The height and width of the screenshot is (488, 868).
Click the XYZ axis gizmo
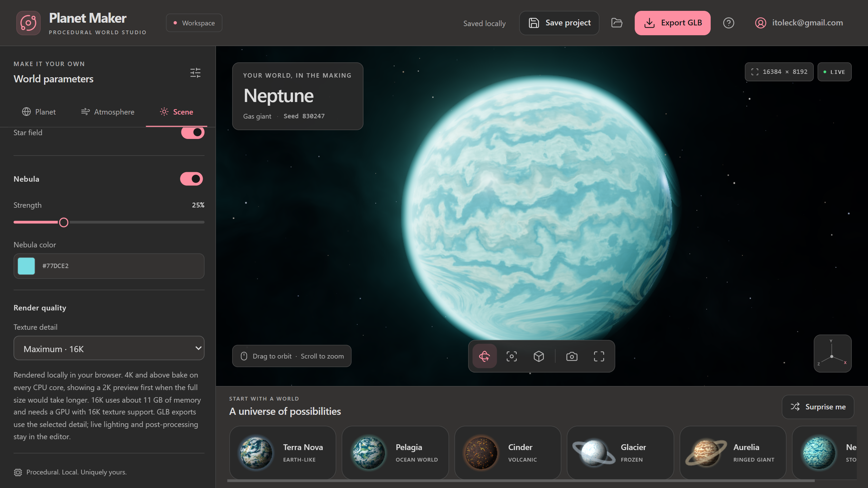pyautogui.click(x=832, y=353)
